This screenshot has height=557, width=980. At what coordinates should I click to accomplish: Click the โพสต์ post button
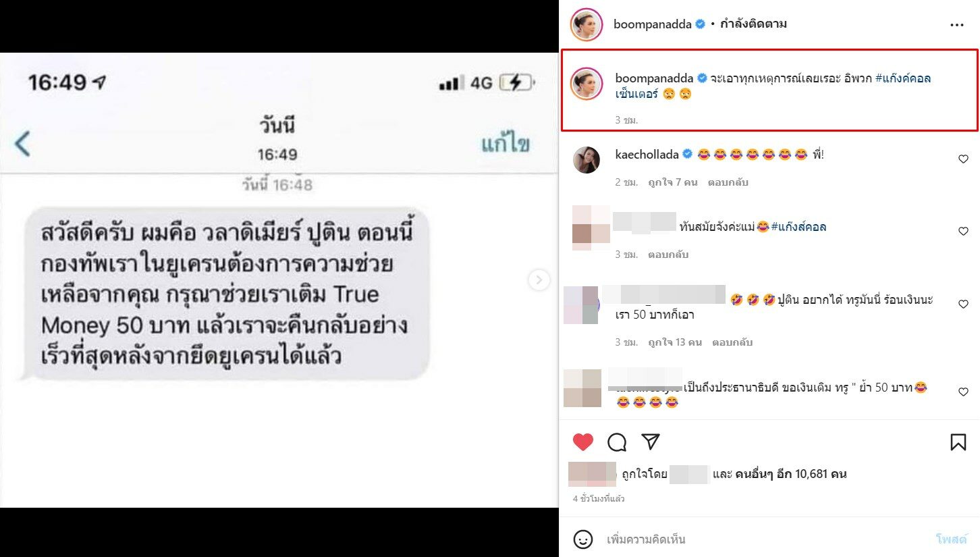(951, 539)
